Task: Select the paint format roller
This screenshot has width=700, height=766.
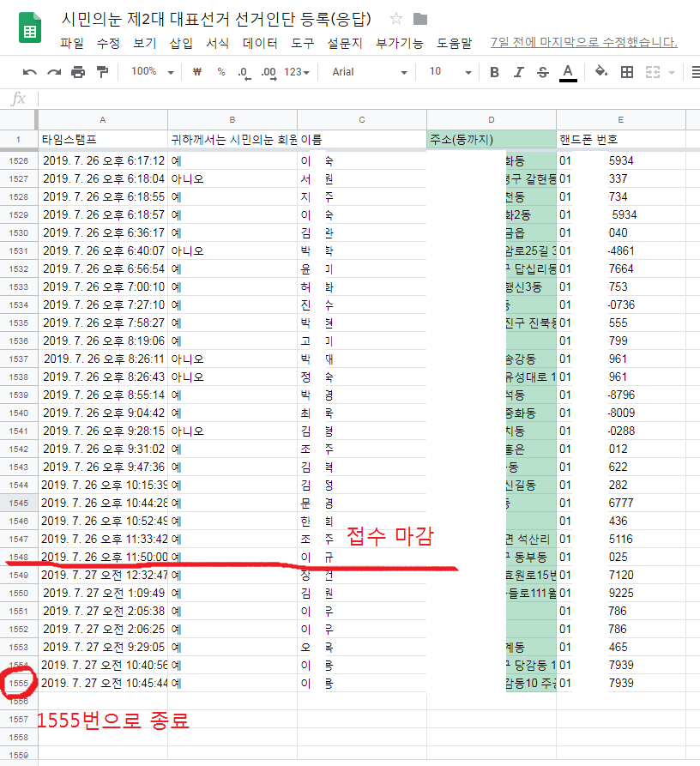Action: (103, 72)
